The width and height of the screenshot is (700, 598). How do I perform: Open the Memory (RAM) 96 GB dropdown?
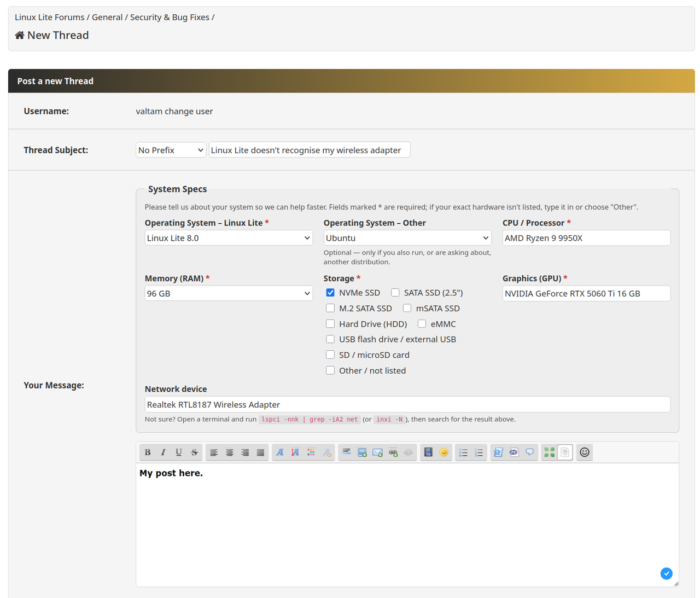click(229, 293)
